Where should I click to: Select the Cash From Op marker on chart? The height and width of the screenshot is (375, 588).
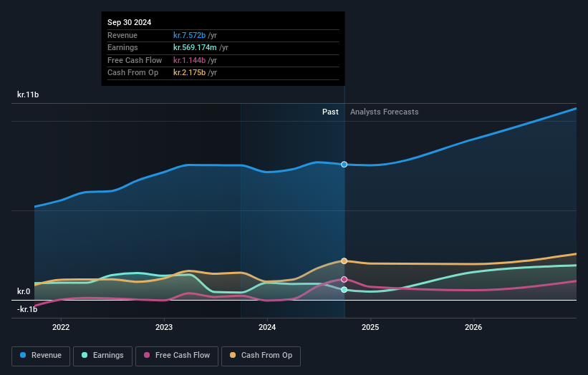click(344, 261)
